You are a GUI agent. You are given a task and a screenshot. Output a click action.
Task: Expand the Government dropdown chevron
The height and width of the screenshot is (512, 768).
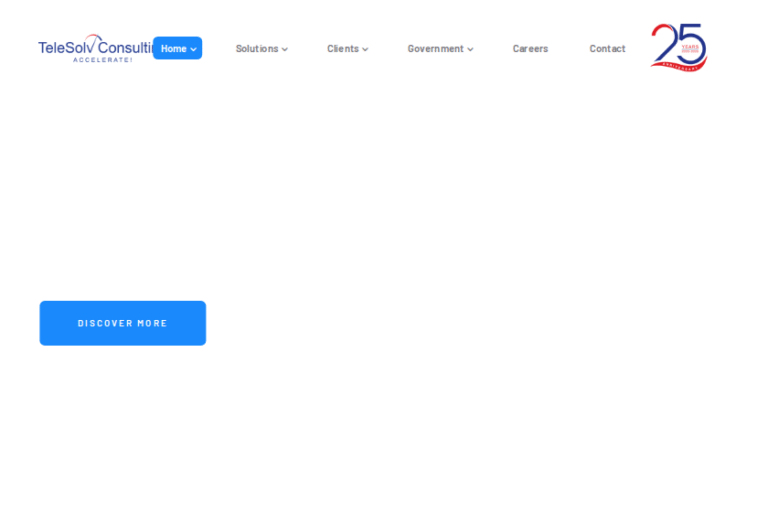tap(470, 49)
